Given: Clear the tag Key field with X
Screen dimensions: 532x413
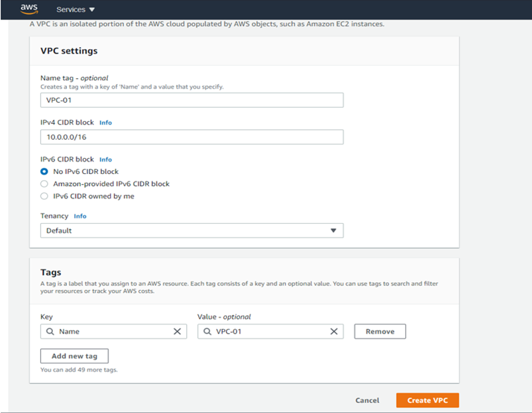Looking at the screenshot, I should [177, 332].
